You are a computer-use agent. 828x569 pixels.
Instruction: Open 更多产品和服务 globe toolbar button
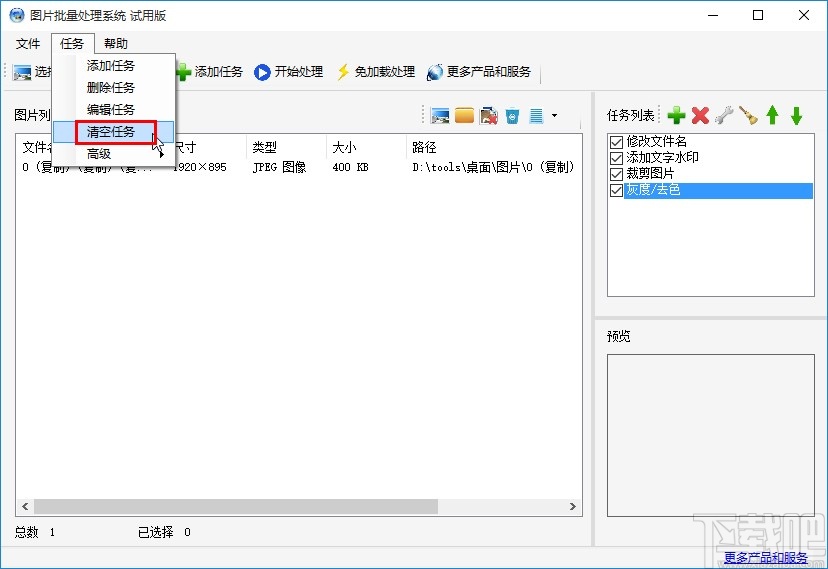(478, 72)
